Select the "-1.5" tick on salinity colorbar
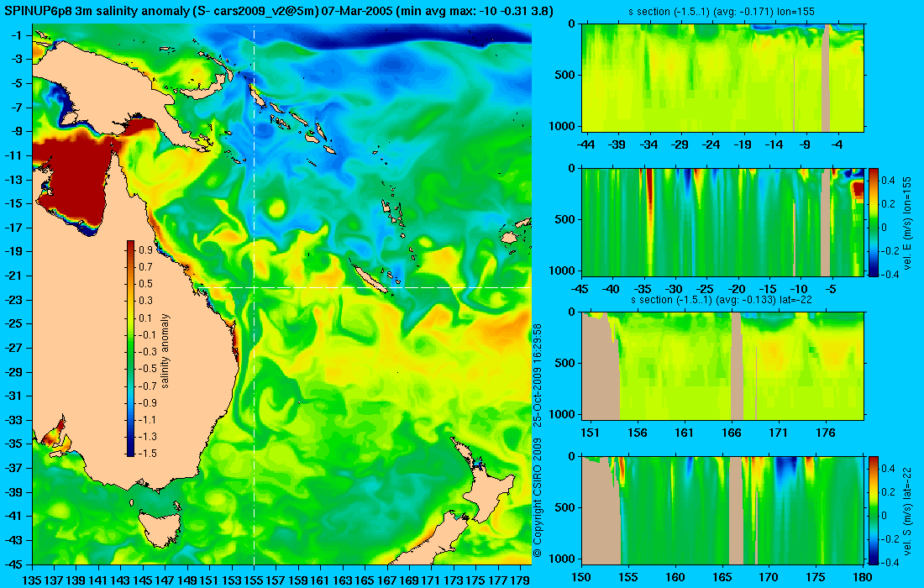 pyautogui.click(x=147, y=453)
